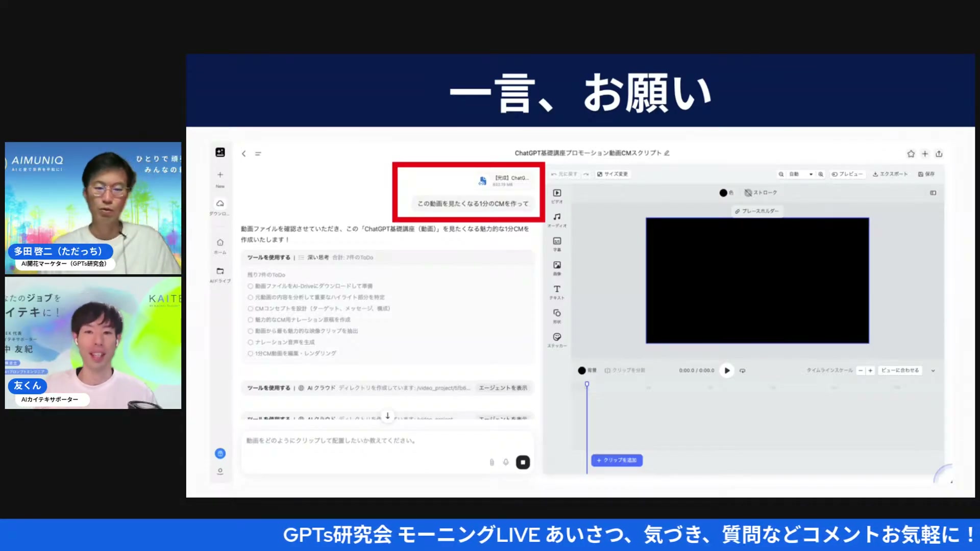This screenshot has width=980, height=551.
Task: Export the video with the Export button
Action: coord(890,174)
